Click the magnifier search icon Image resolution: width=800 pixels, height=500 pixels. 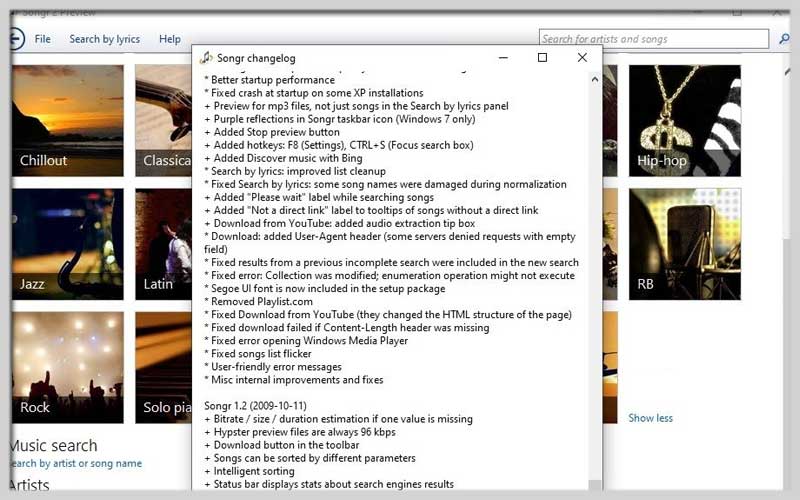point(784,39)
